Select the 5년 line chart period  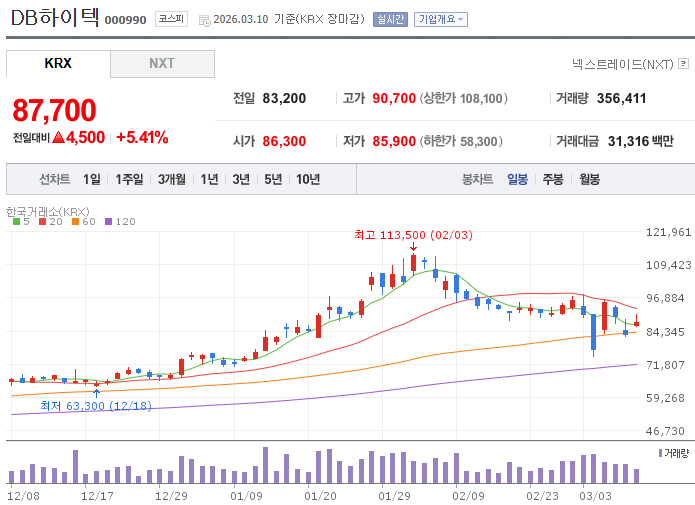(273, 179)
